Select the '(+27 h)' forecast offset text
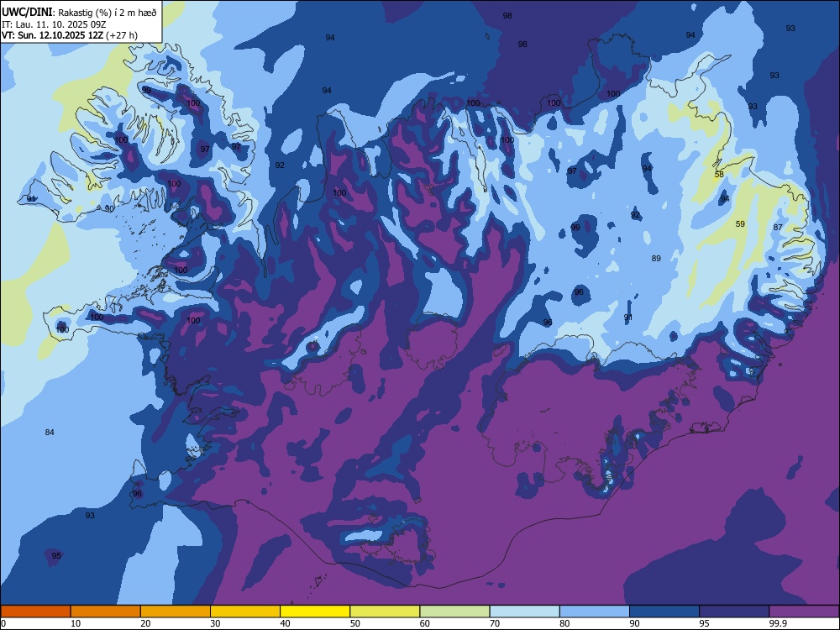The height and width of the screenshot is (630, 840). click(x=122, y=35)
